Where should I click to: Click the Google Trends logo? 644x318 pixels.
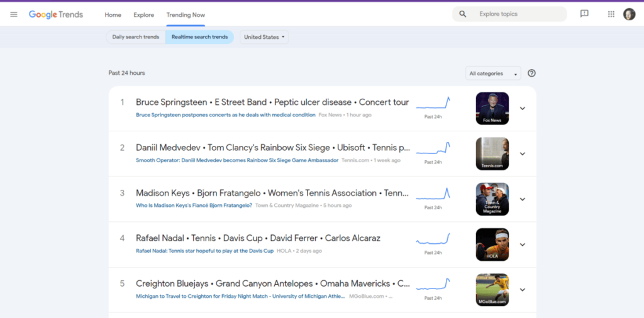coord(56,15)
